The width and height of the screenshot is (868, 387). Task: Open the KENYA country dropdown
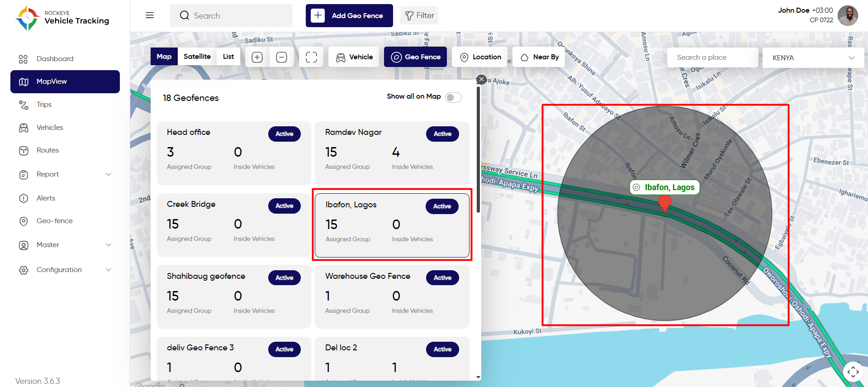click(813, 57)
